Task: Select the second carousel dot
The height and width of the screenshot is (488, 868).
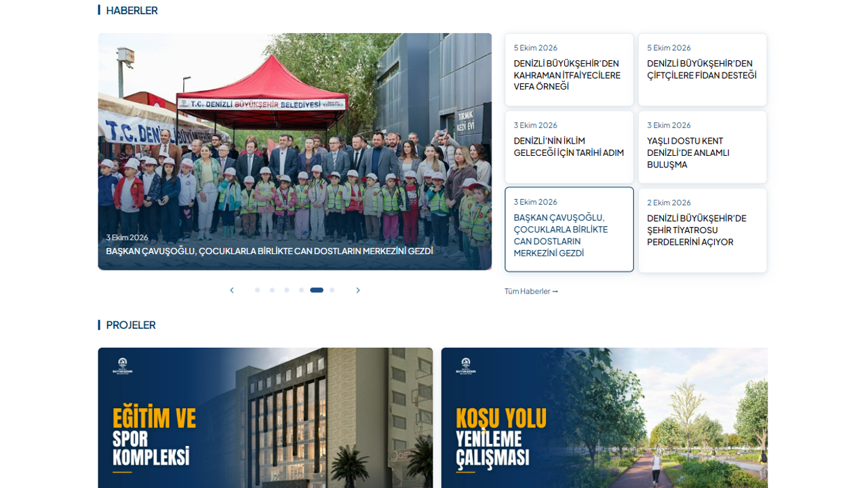Action: [272, 290]
